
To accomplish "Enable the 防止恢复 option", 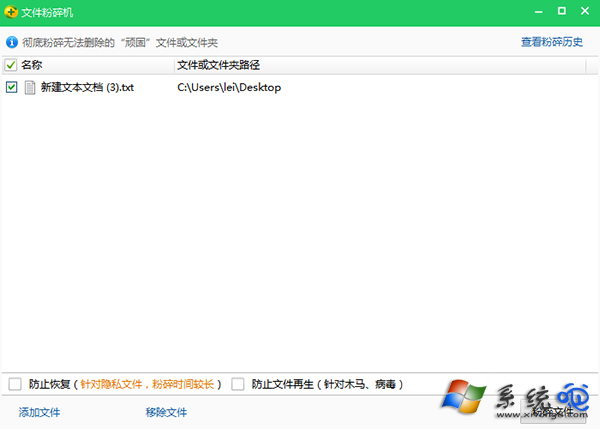I will click(x=14, y=384).
